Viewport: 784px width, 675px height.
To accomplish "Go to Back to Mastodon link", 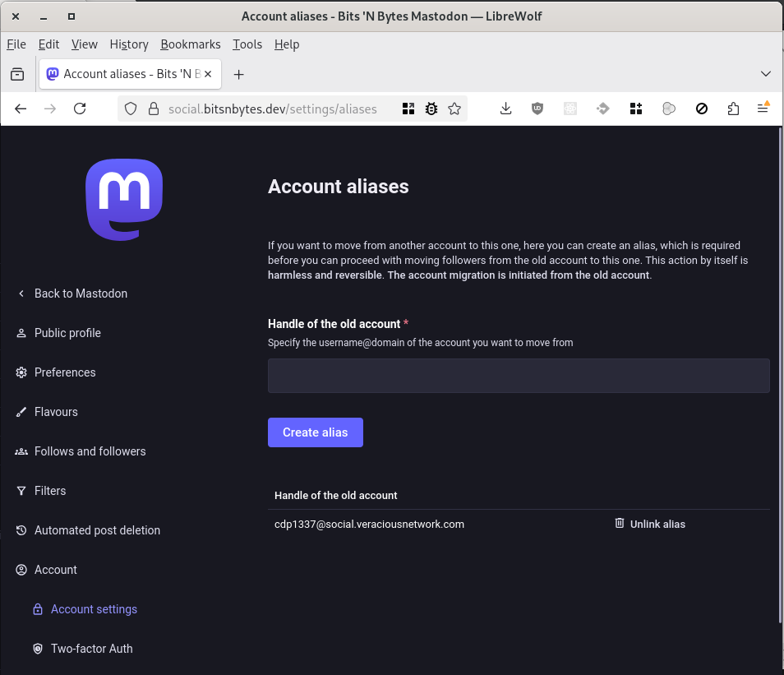I will pyautogui.click(x=81, y=294).
